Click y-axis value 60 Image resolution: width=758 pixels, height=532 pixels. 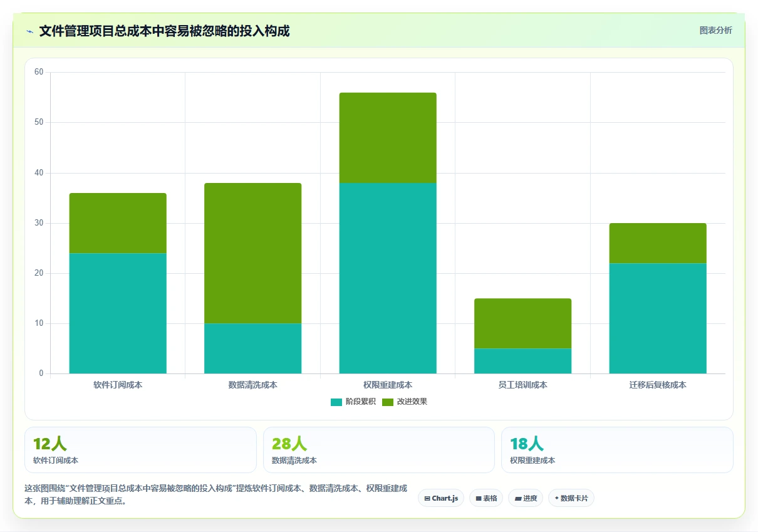pyautogui.click(x=39, y=72)
